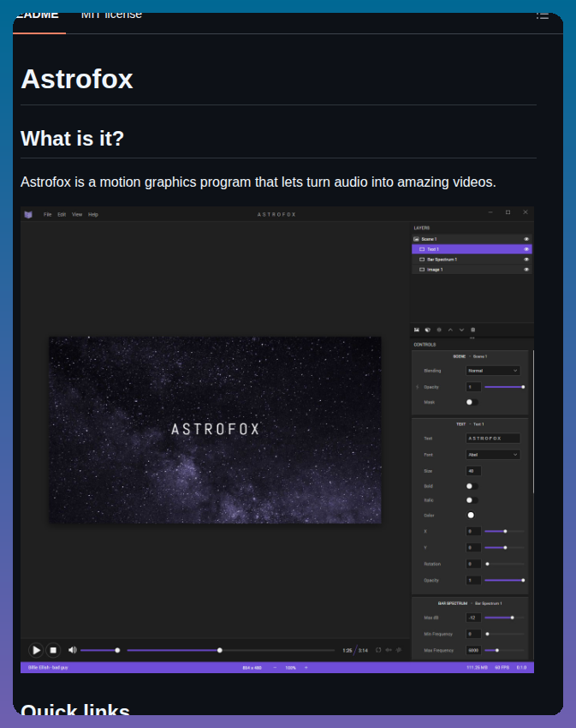Screen dimensions: 576x728
Task: Open the View menu in Astrofox
Action: (x=77, y=214)
